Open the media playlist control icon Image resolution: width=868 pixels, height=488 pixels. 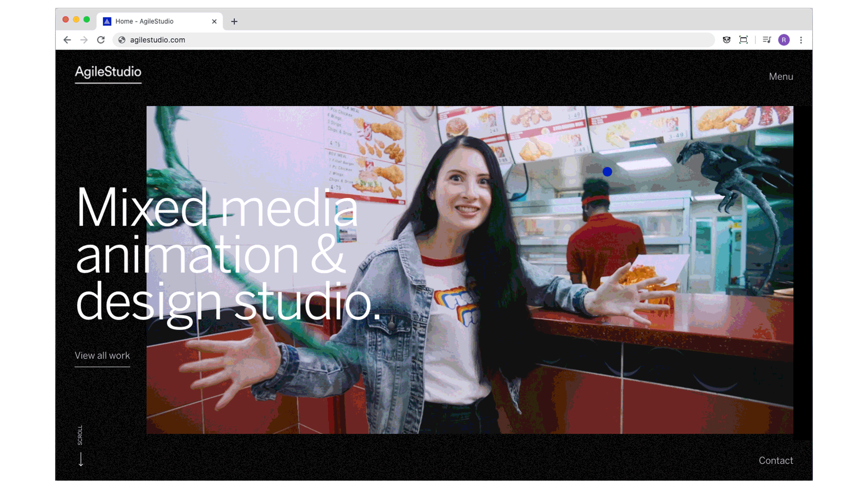coord(767,40)
